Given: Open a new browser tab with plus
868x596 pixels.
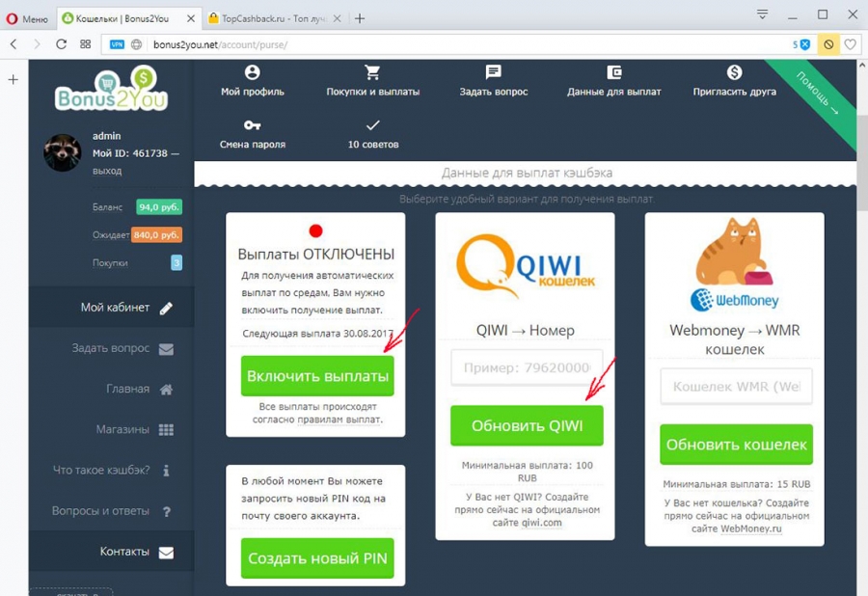Looking at the screenshot, I should point(360,19).
